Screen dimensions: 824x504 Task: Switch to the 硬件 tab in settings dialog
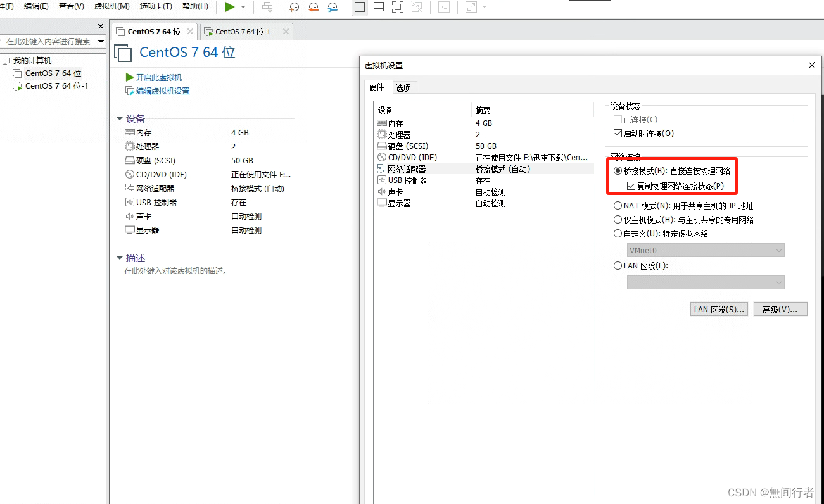click(376, 87)
